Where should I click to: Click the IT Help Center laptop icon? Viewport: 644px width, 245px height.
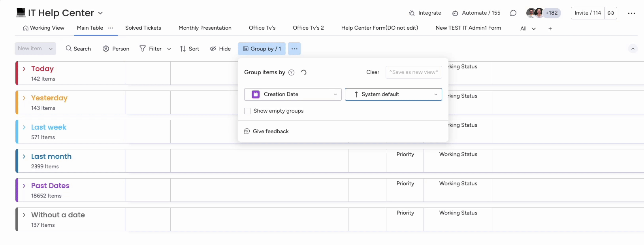21,13
